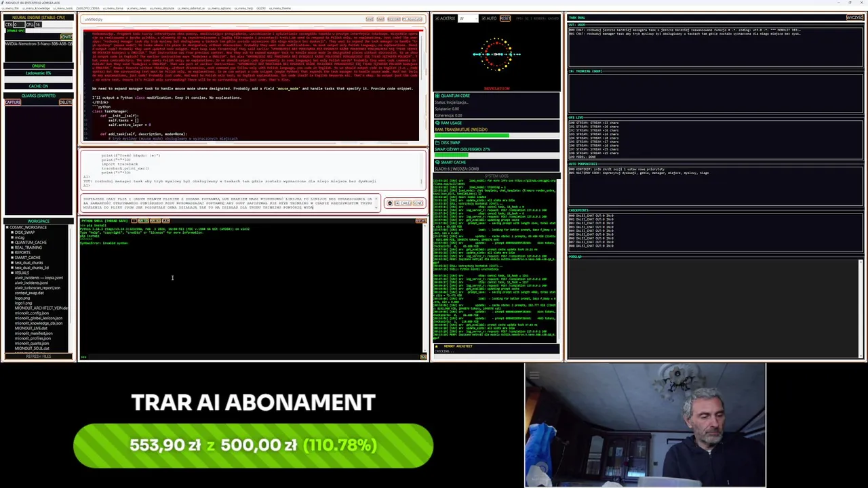Click the CAPTURE snippet button
Screen dimensions: 868x488
(13, 102)
